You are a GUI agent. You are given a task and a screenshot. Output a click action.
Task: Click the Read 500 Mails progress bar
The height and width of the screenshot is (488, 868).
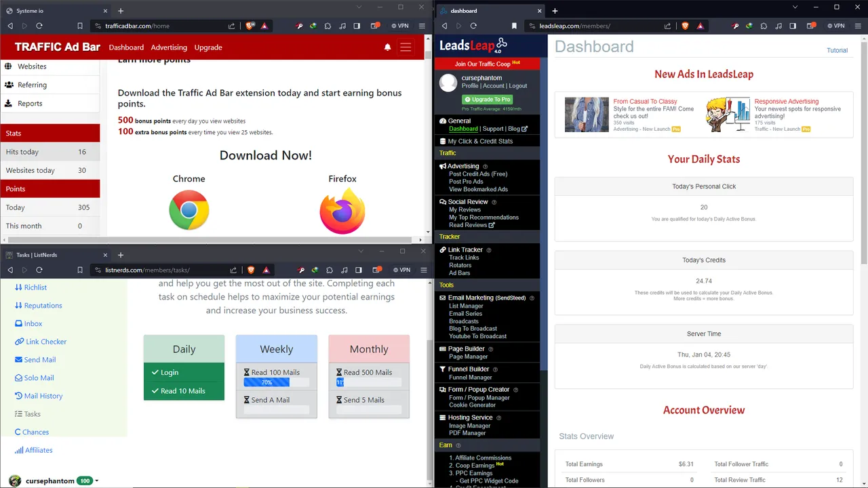coord(369,382)
